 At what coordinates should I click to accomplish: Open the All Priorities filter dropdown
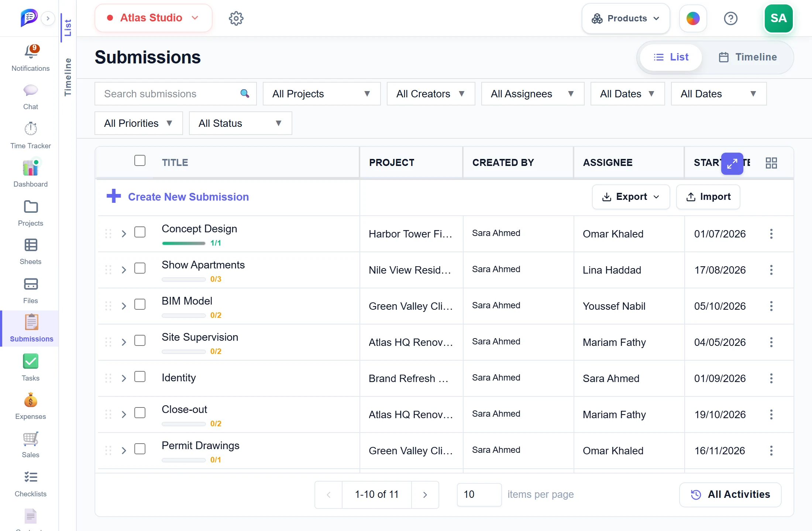pyautogui.click(x=138, y=123)
